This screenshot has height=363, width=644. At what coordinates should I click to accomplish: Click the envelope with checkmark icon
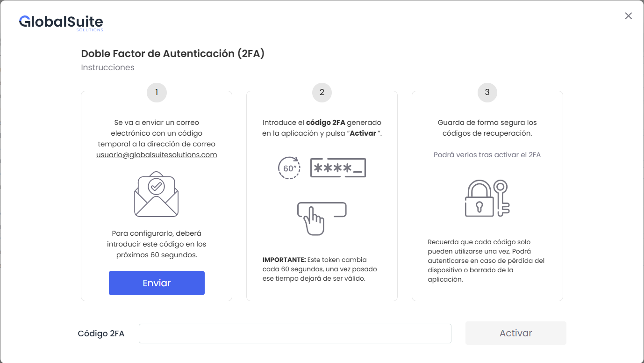tap(157, 195)
